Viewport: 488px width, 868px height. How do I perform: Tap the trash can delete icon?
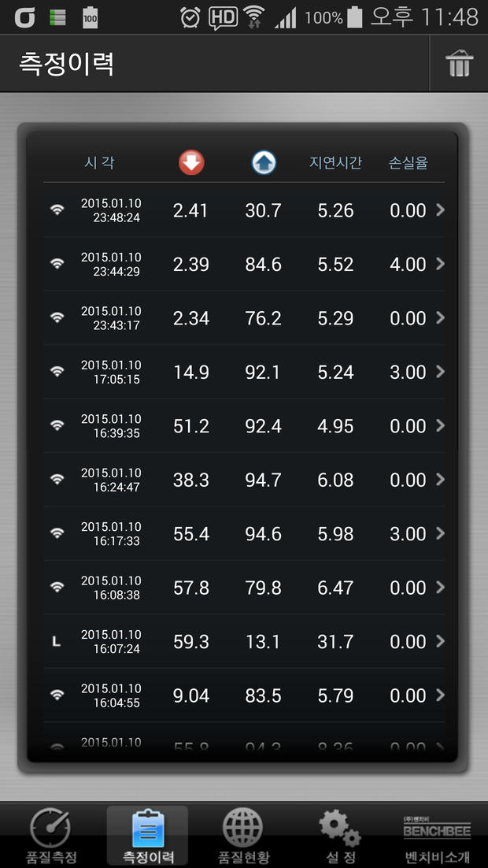point(459,63)
